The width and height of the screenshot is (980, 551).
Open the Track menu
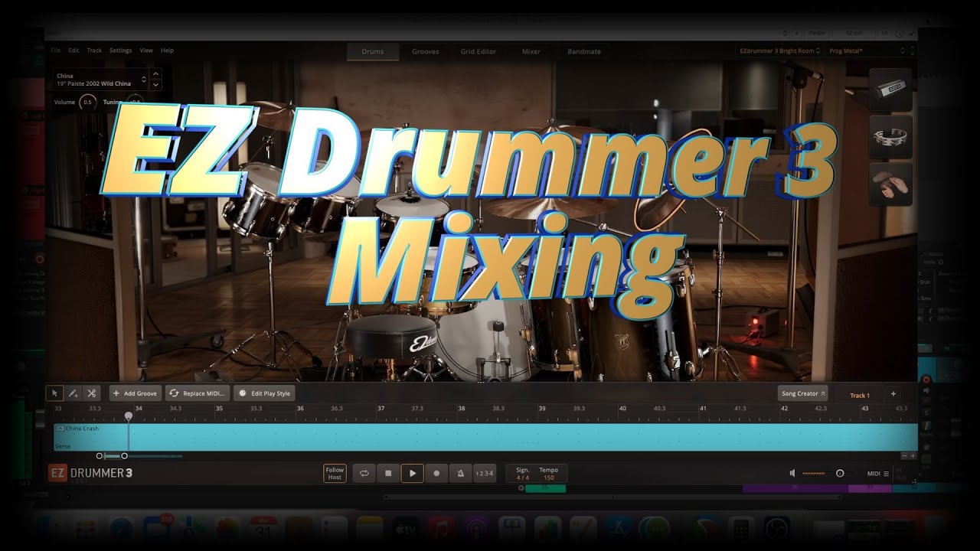point(94,51)
